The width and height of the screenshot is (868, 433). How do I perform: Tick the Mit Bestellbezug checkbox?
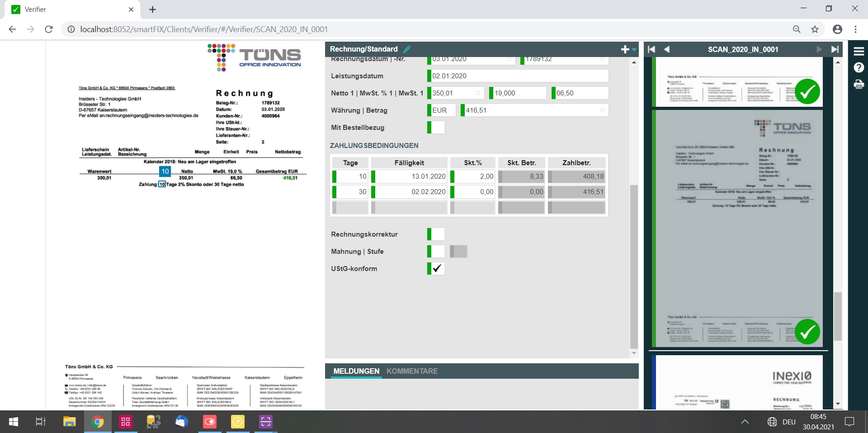pos(437,128)
